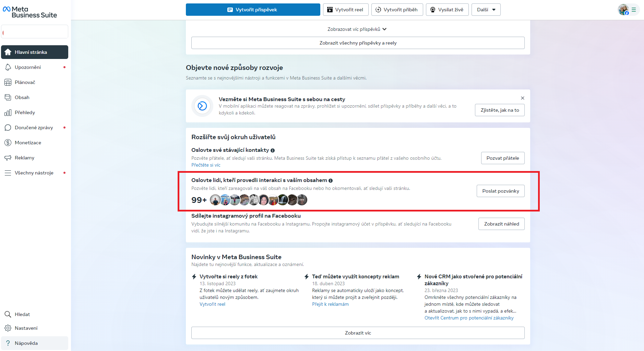Image resolution: width=644 pixels, height=351 pixels.
Task: Click Vytvořit příběh button
Action: tap(397, 10)
